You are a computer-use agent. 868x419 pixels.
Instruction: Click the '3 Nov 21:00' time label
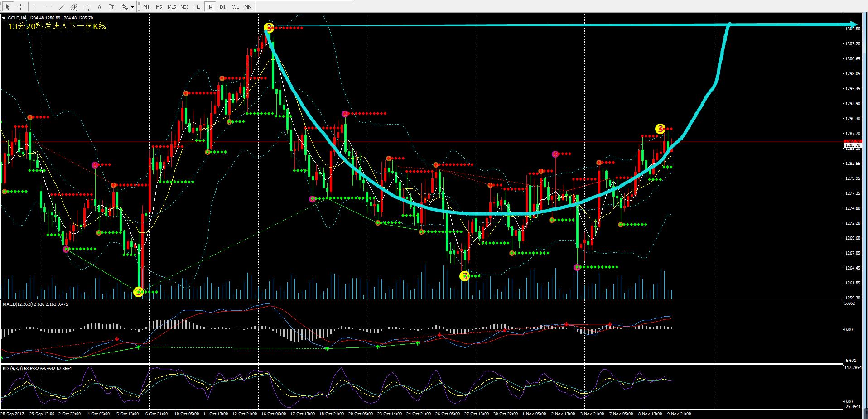pos(593,414)
